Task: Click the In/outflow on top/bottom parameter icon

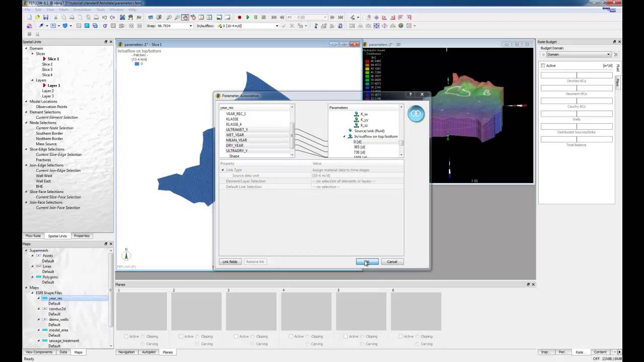Action: point(351,136)
